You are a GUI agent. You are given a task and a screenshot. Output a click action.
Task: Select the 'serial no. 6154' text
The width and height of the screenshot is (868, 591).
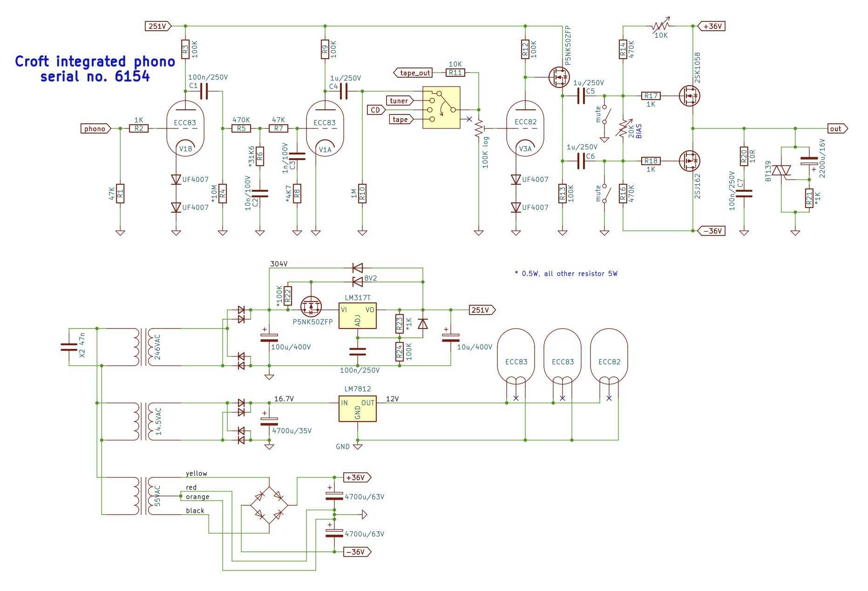95,76
